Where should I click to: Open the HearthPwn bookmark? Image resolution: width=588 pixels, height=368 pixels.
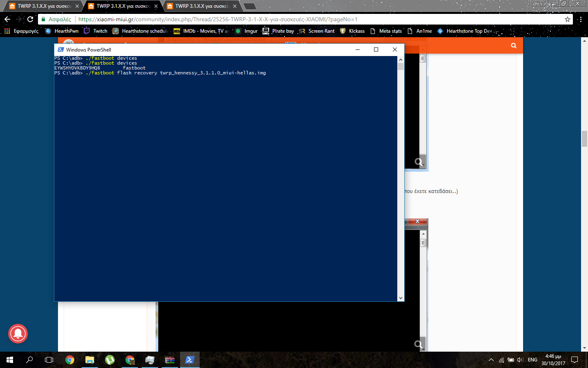click(62, 31)
